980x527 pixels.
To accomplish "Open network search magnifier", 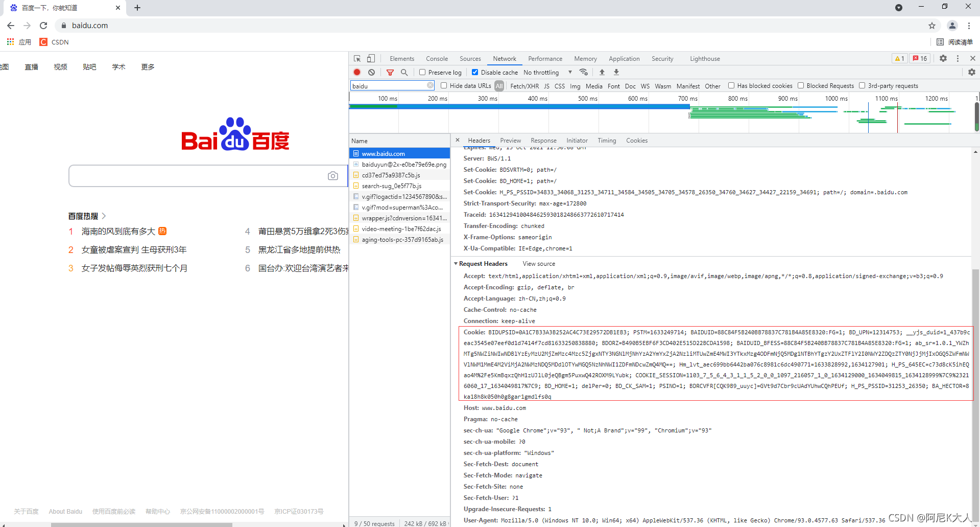I will pyautogui.click(x=404, y=73).
